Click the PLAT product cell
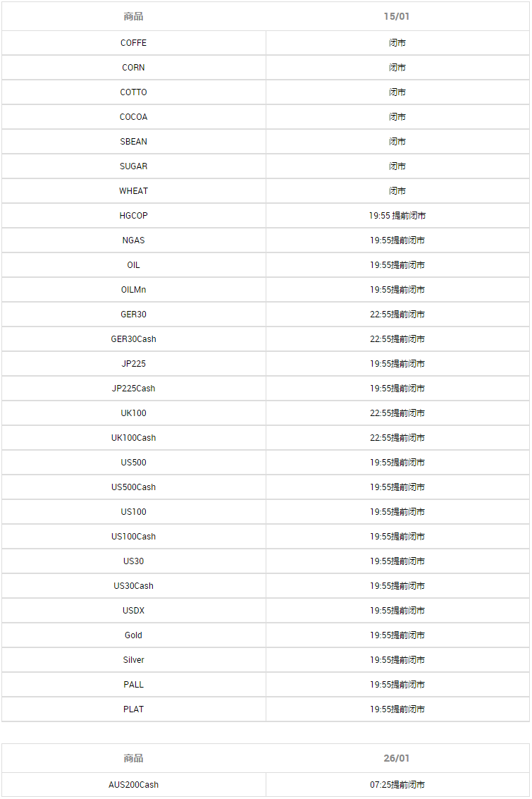Image resolution: width=532 pixels, height=799 pixels. (133, 709)
